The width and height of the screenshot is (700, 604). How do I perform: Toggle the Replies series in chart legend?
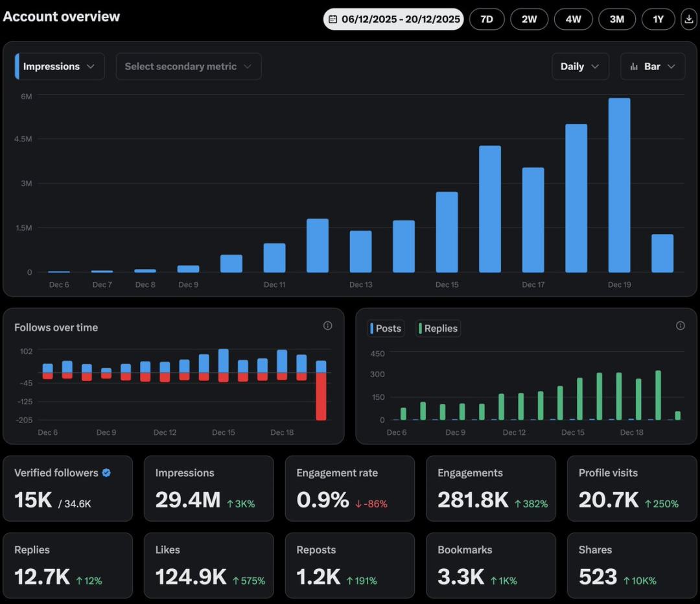439,329
